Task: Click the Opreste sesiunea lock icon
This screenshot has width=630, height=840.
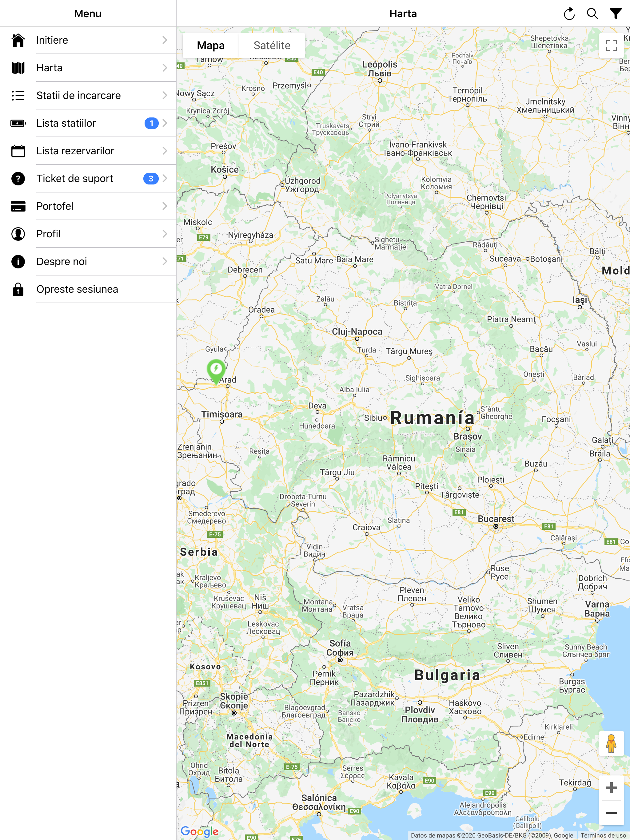Action: (18, 289)
